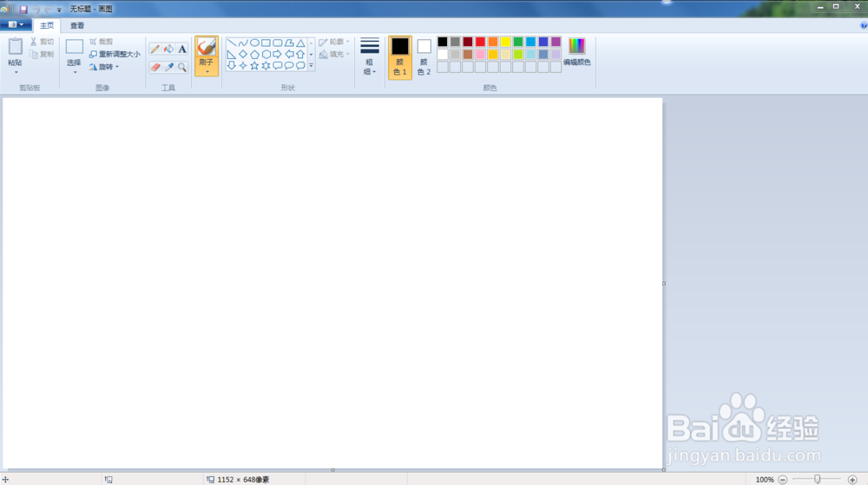Click the Save icon in title bar
The height and width of the screenshot is (485, 868).
tap(23, 10)
